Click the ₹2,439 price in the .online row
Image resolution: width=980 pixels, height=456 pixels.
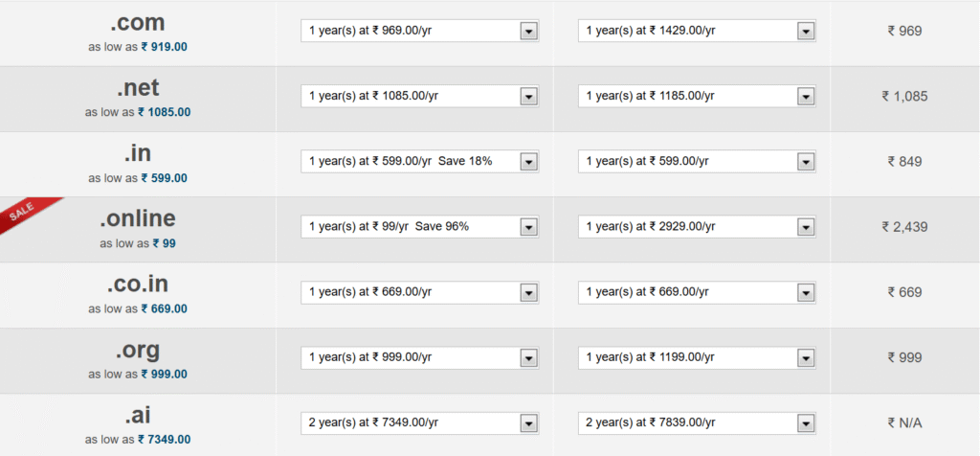click(x=904, y=227)
